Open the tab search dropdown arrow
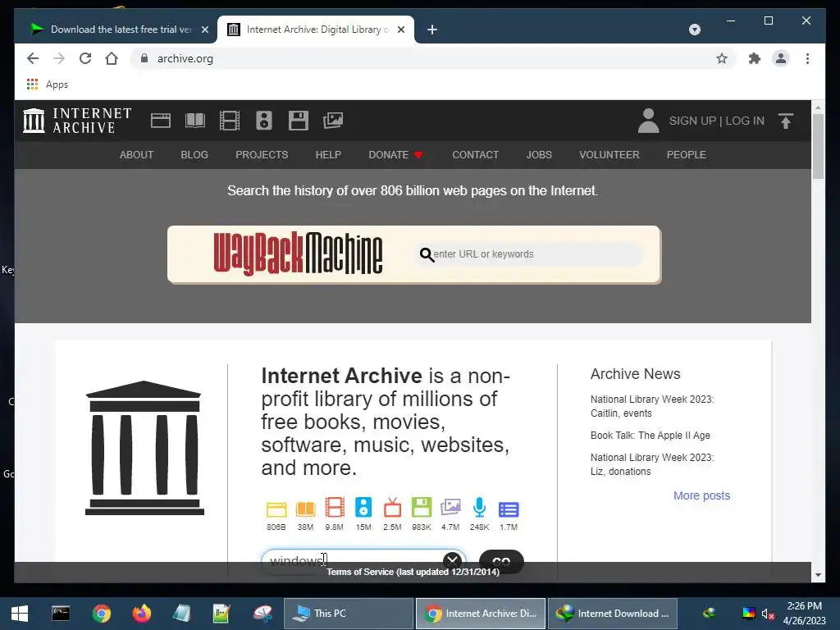Screen dimensions: 840x630 694,30
